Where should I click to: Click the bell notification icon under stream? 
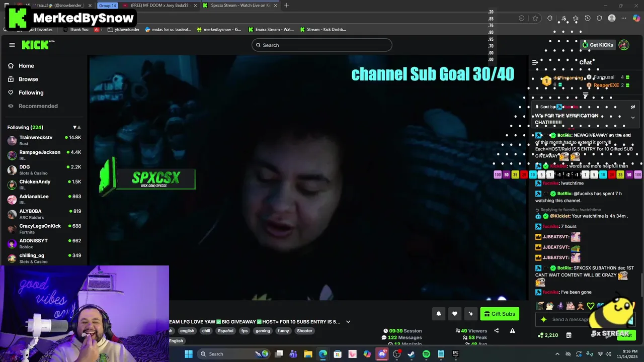[x=438, y=314]
